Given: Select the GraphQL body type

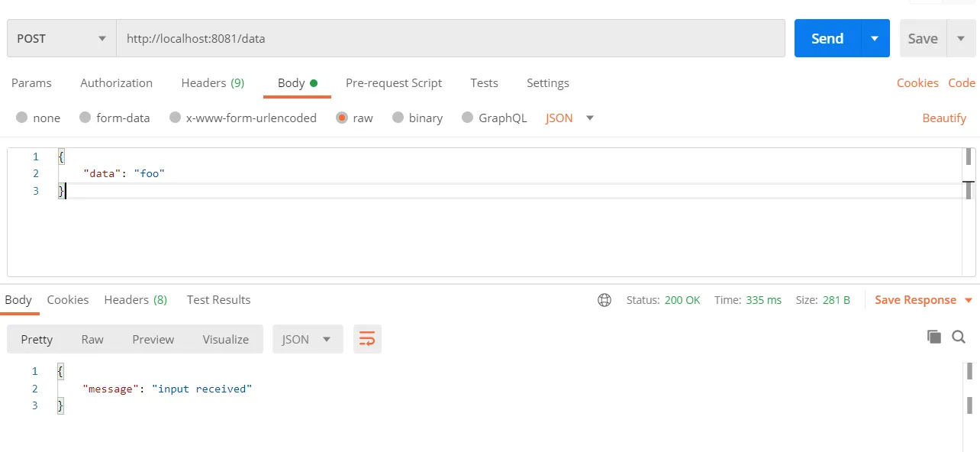Looking at the screenshot, I should 494,118.
